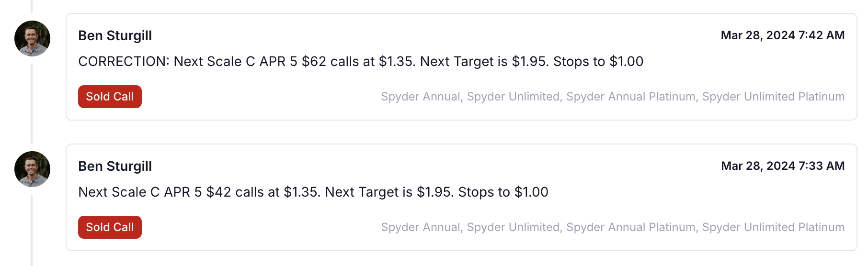
Task: Click Spyder Unlimited Platinum in the first post
Action: pyautogui.click(x=773, y=97)
